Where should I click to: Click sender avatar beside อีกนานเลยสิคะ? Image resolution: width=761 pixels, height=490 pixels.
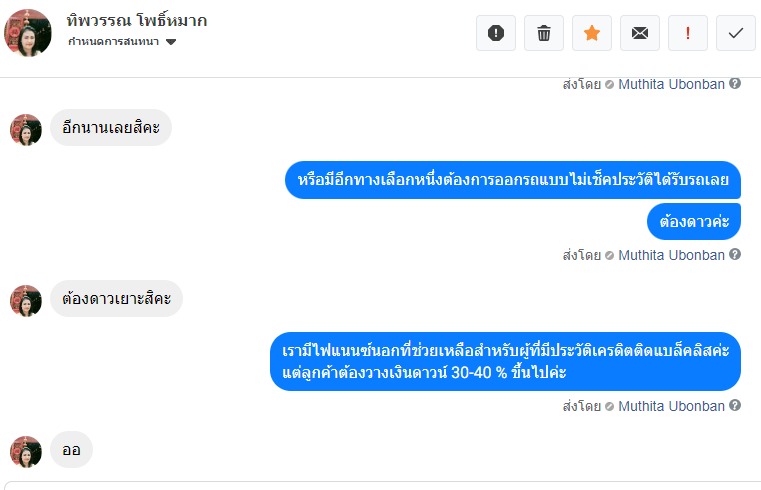[26, 130]
